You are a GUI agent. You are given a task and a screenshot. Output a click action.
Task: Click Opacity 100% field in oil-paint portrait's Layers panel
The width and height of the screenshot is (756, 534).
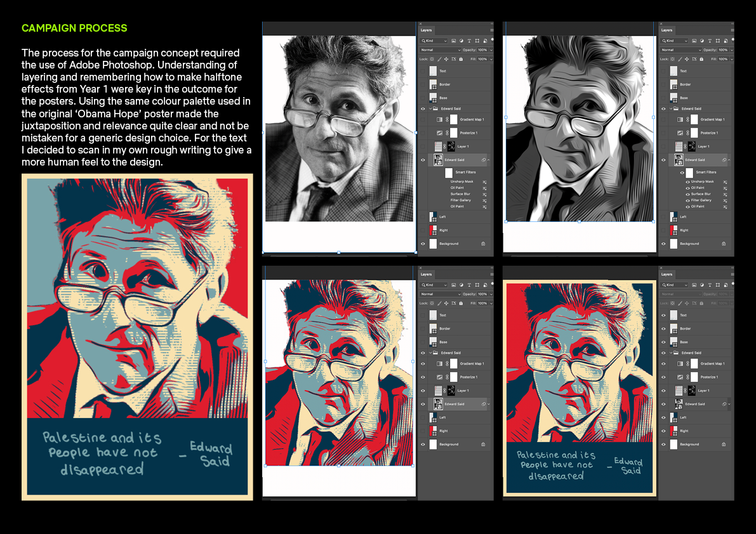click(723, 50)
